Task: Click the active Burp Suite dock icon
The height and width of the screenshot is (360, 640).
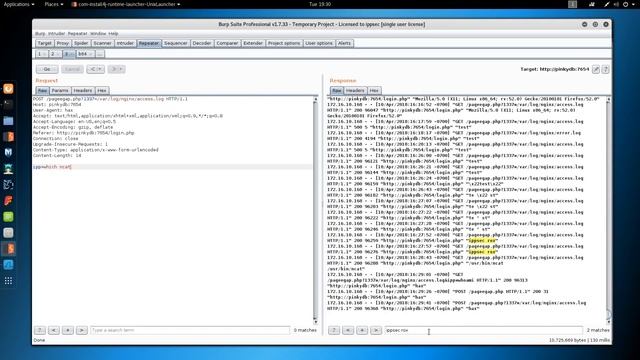Action: click(x=8, y=249)
